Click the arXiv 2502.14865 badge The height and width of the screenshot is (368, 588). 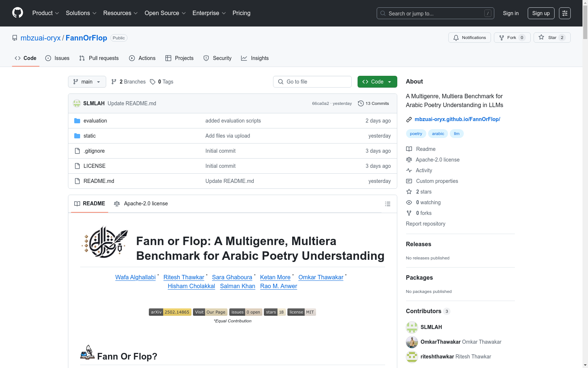click(170, 312)
